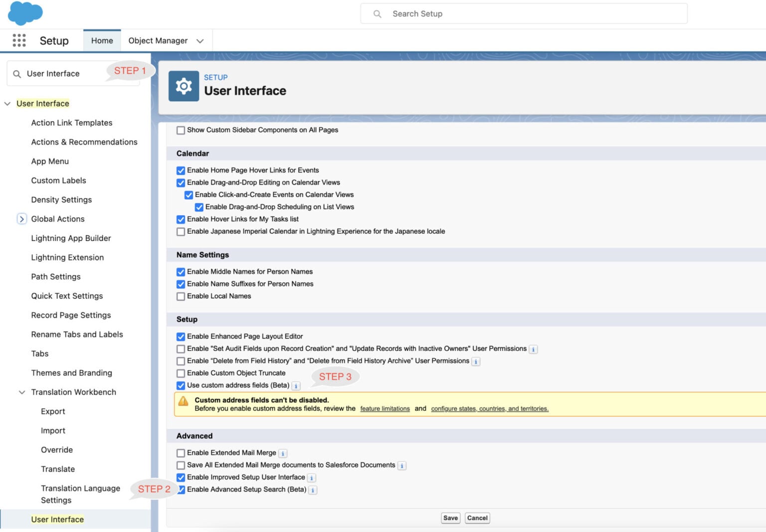The image size is (766, 532).
Task: Click the Search Setup field
Action: [524, 14]
